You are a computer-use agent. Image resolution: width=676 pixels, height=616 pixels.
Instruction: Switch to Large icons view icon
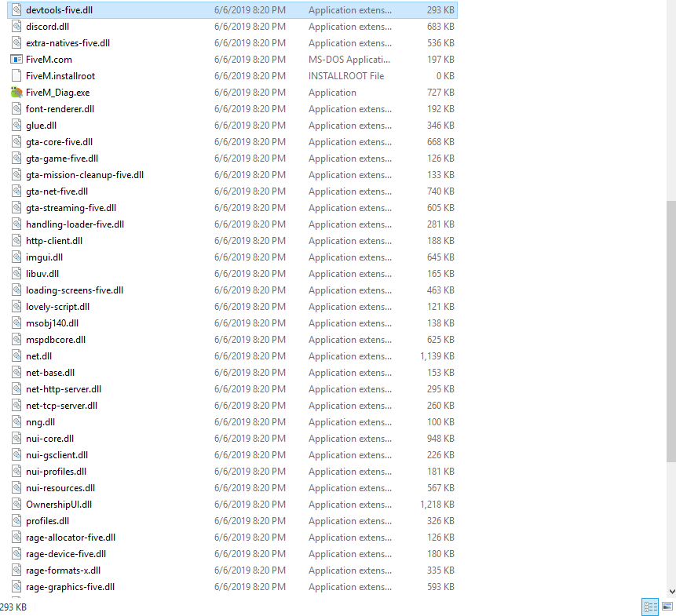click(x=667, y=607)
